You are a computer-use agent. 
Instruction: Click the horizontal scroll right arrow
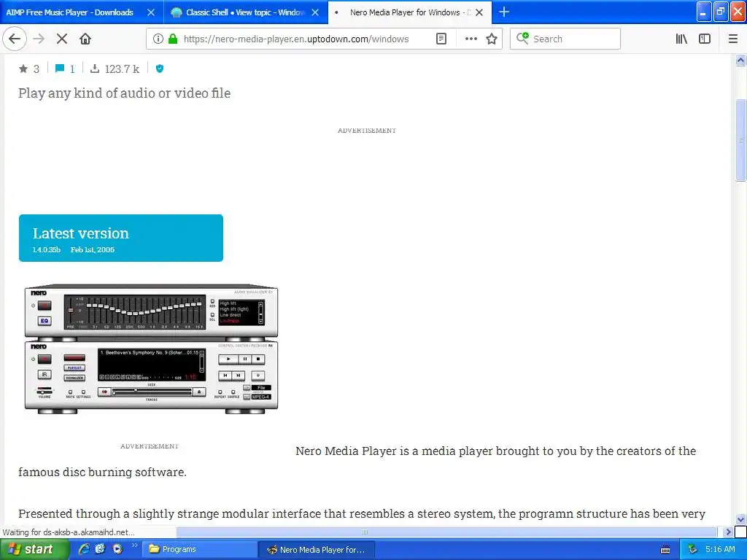(728, 532)
